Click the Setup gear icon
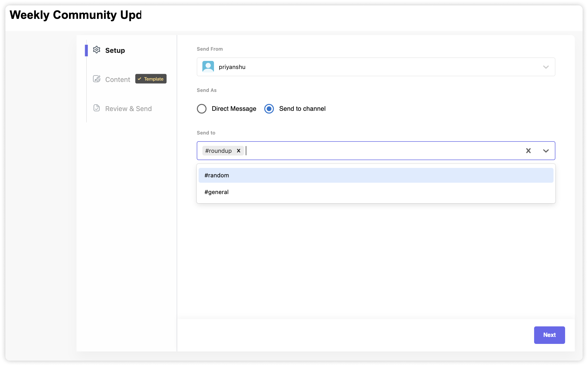This screenshot has height=366, width=588. point(96,50)
